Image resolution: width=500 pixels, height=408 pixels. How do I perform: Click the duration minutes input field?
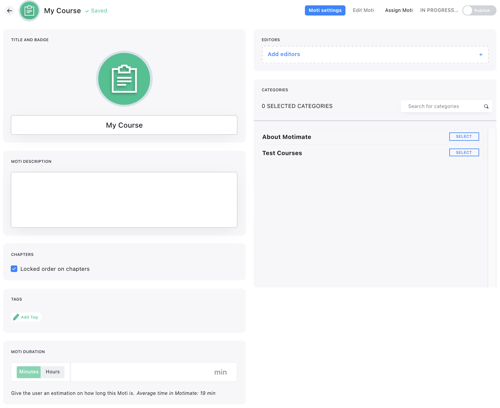point(154,372)
